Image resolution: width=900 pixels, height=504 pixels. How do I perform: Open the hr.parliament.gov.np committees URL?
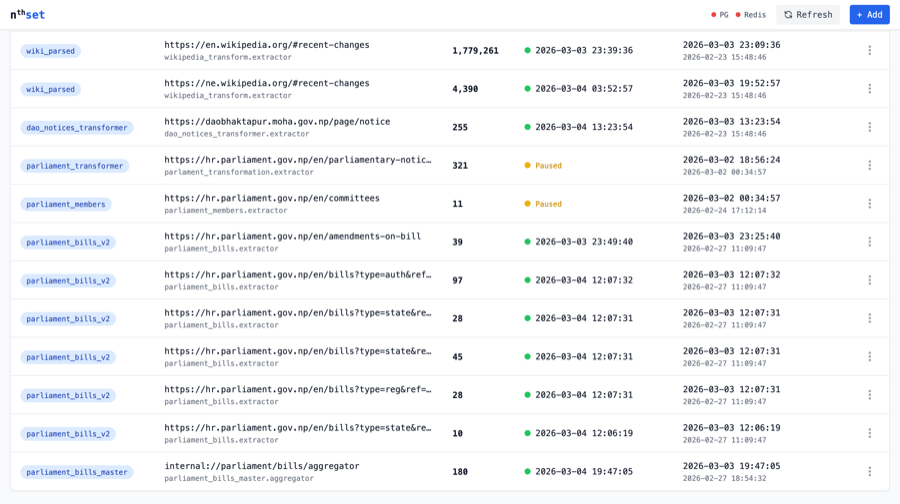272,198
